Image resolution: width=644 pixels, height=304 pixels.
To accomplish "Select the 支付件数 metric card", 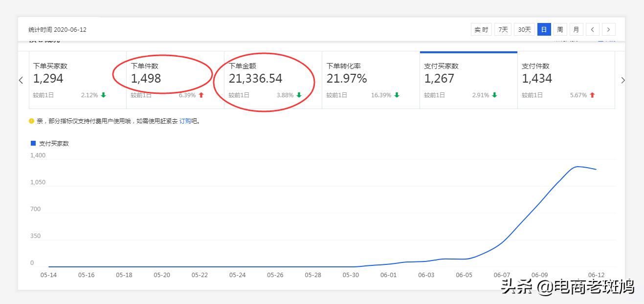I will pos(566,80).
